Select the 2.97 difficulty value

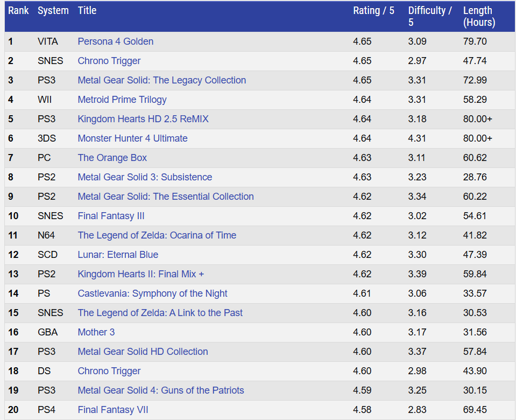pos(418,61)
